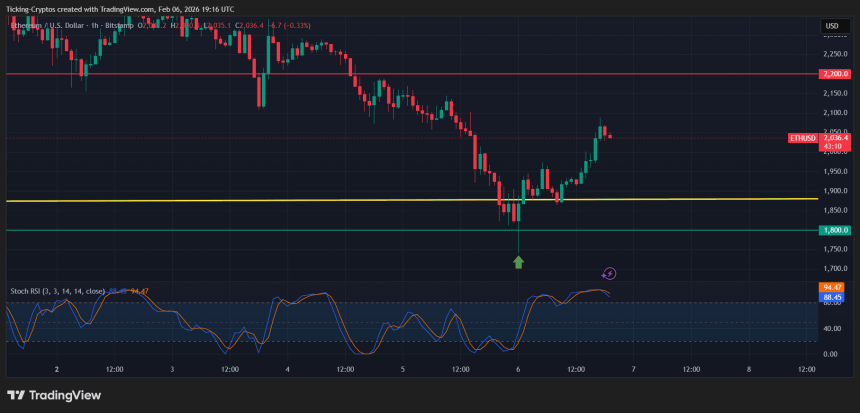This screenshot has width=860, height=413.
Task: Open the USD currency selector
Action: point(831,25)
